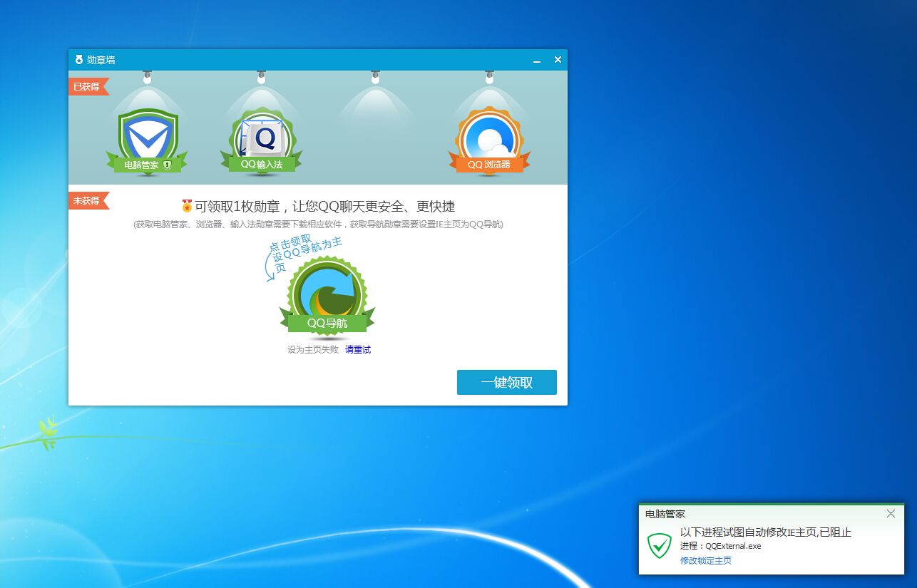
Task: Claim the QQ导航 medal badge
Action: click(327, 296)
